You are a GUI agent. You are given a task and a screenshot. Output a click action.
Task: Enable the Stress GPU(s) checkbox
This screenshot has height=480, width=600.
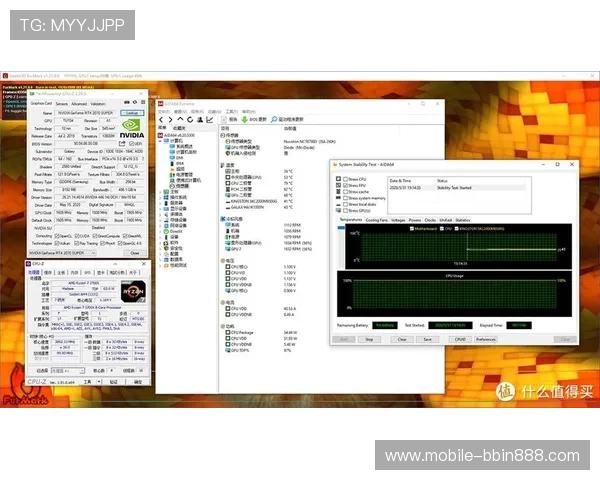345,211
